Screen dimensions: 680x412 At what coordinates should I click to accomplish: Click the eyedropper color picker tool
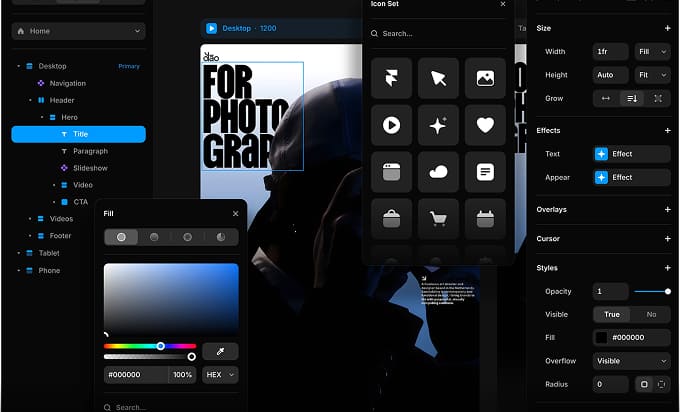(x=220, y=351)
